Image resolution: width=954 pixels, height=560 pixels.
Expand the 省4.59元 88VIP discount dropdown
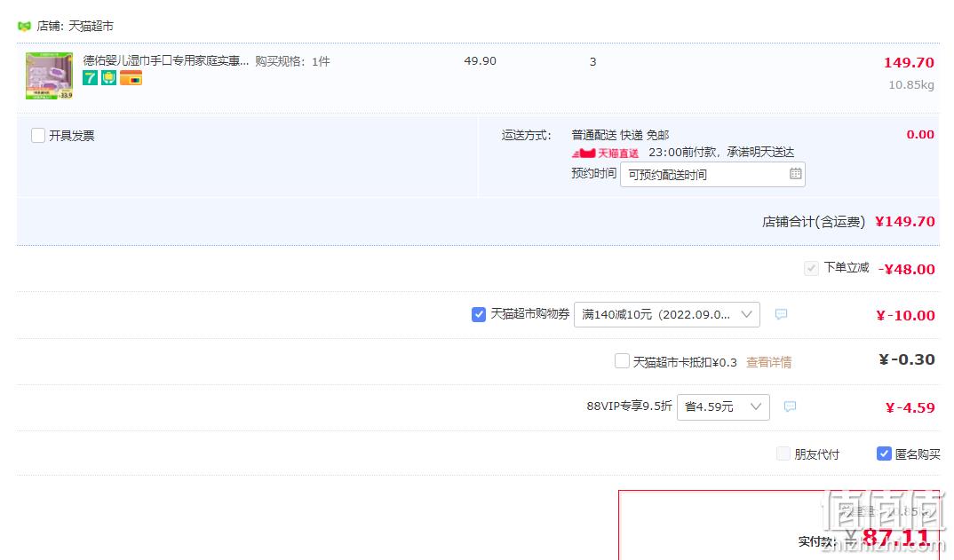(723, 406)
